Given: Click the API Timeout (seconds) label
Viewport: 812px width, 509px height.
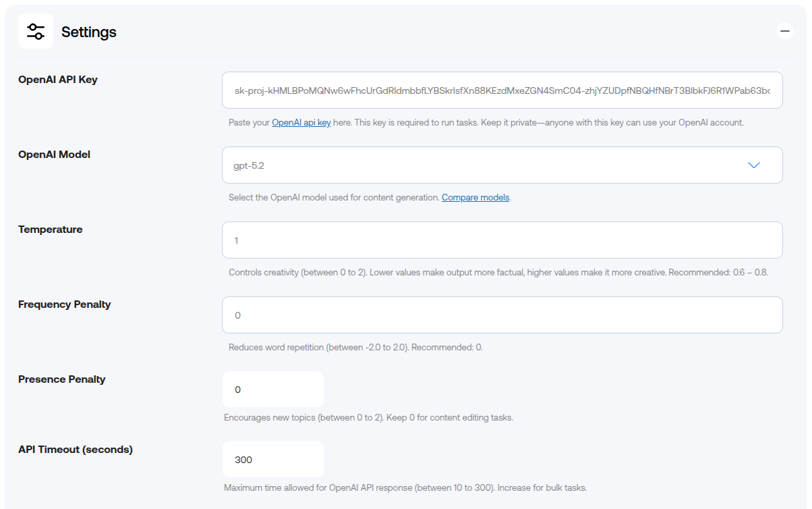Looking at the screenshot, I should 76,449.
